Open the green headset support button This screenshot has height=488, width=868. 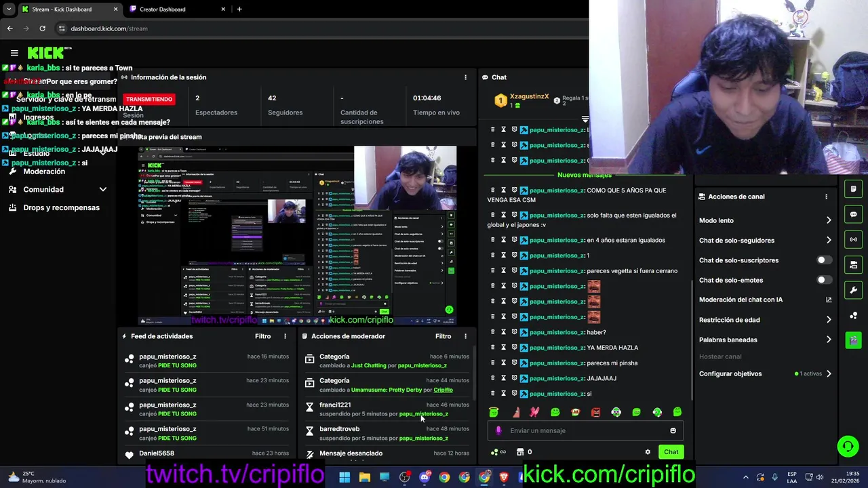(x=848, y=446)
